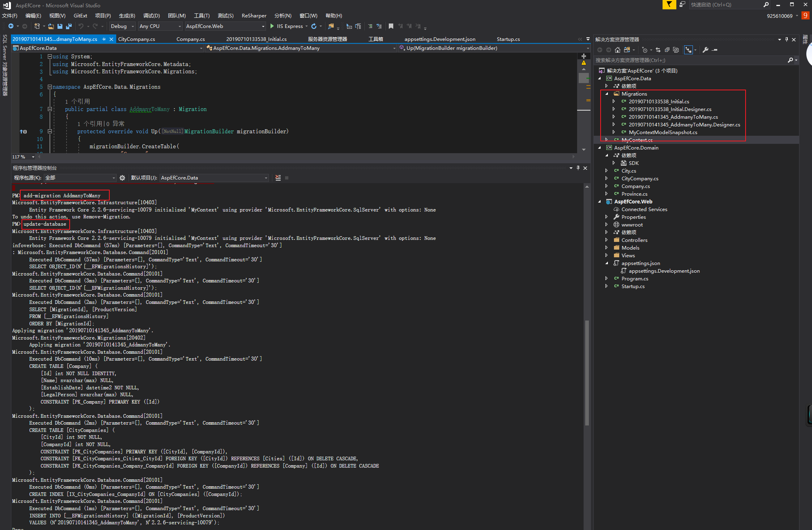Collapse the Migrations folder in Solution Explorer
This screenshot has height=530, width=812.
point(607,94)
